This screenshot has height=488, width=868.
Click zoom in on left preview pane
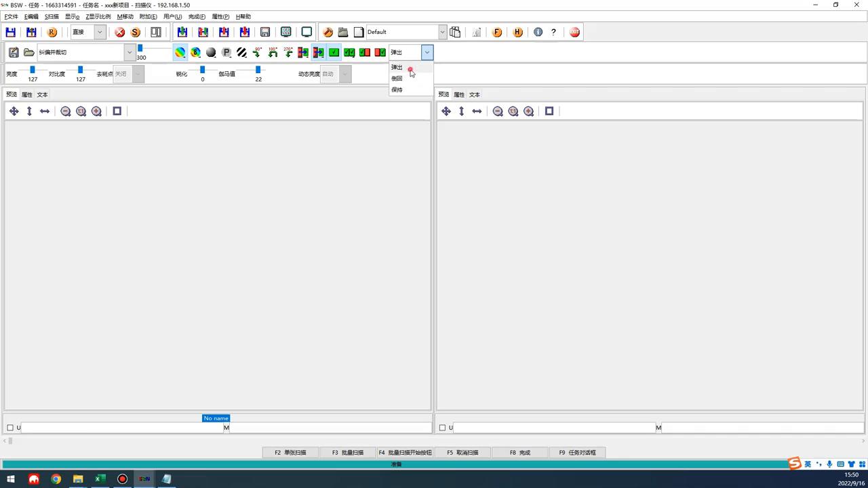point(96,111)
